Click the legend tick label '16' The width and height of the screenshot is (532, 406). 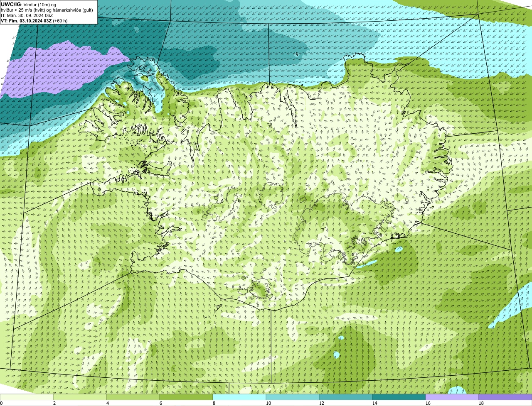pyautogui.click(x=428, y=403)
